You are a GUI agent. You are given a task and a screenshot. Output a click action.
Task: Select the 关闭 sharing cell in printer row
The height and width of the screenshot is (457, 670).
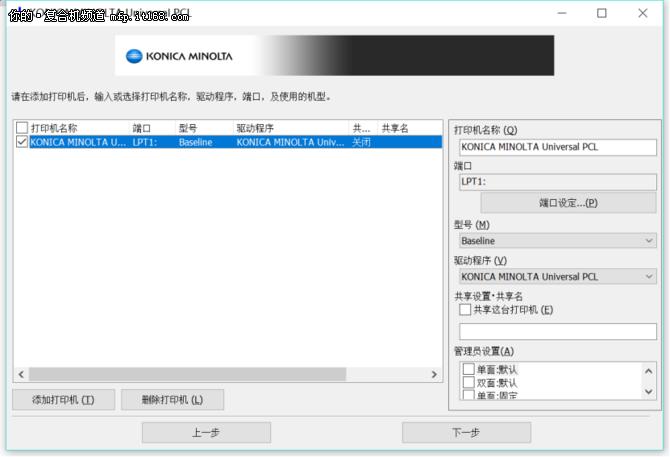pyautogui.click(x=361, y=142)
